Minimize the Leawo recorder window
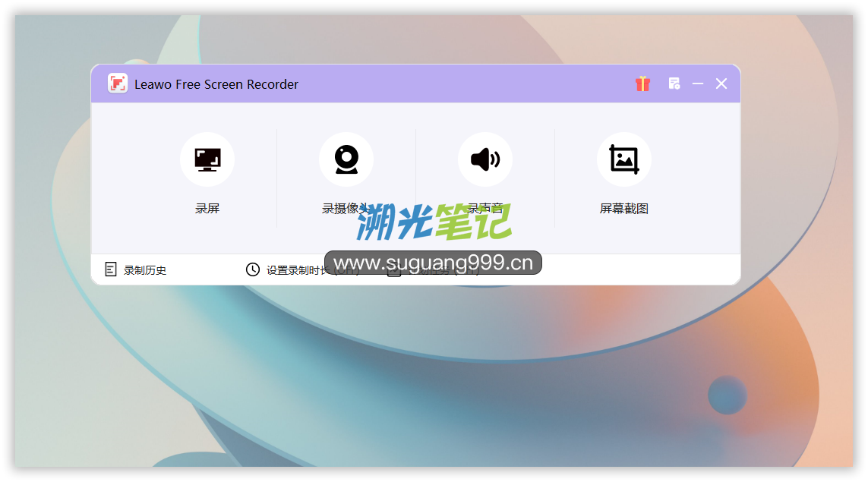 (697, 83)
